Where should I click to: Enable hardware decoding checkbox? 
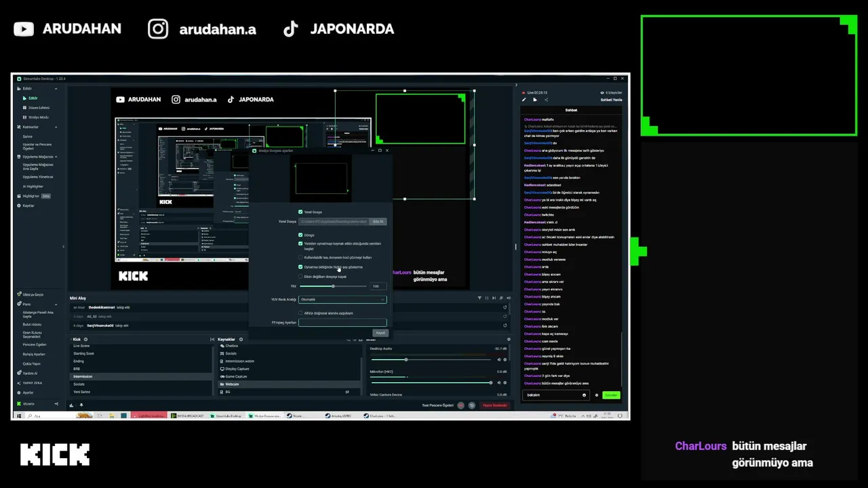[300, 258]
